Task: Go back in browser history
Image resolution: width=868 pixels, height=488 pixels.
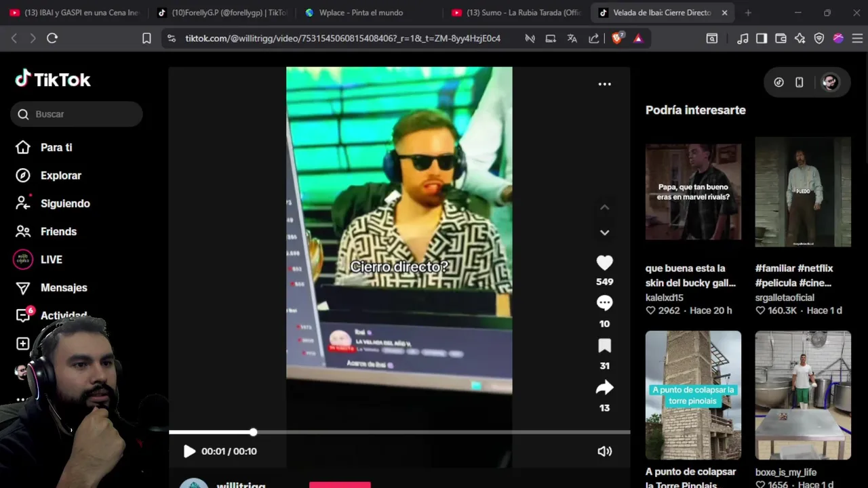Action: point(14,39)
